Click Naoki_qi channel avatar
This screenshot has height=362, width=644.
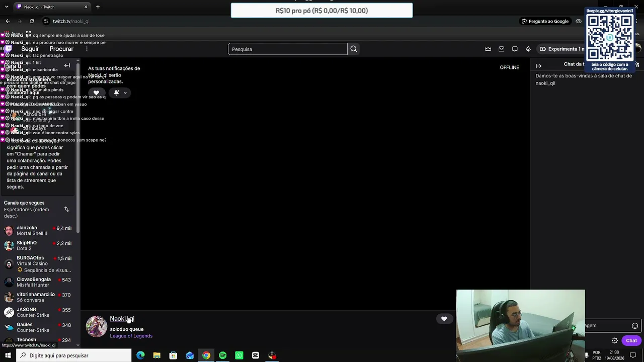click(96, 326)
